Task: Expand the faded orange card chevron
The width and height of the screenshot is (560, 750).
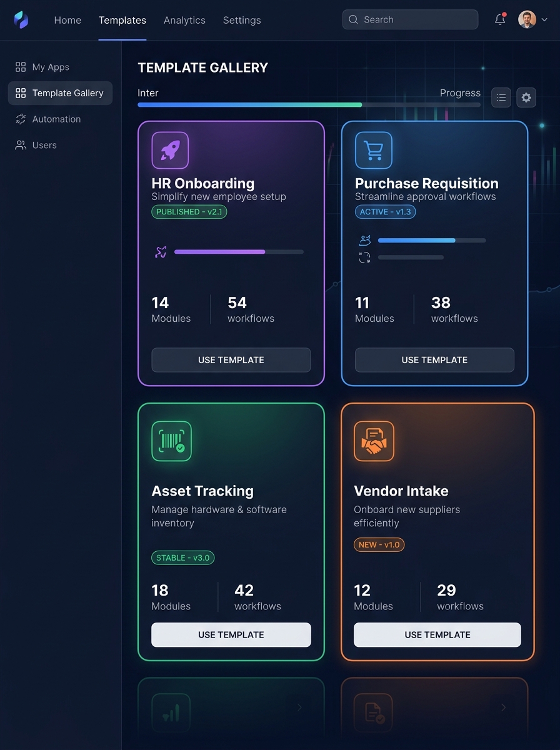Action: pos(503,707)
